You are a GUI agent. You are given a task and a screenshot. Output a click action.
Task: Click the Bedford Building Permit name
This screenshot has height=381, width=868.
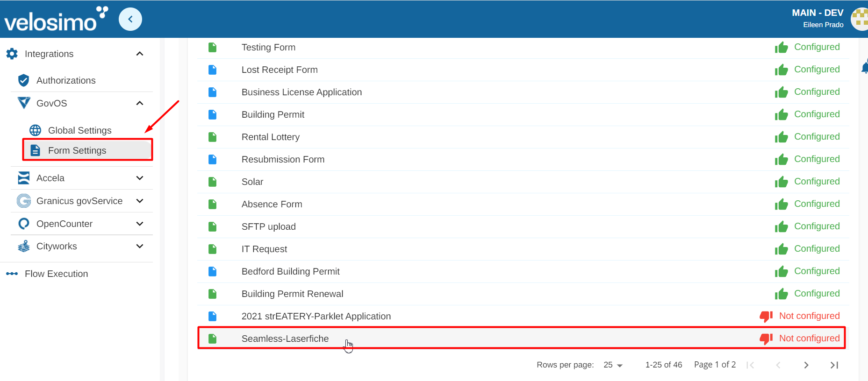click(291, 271)
